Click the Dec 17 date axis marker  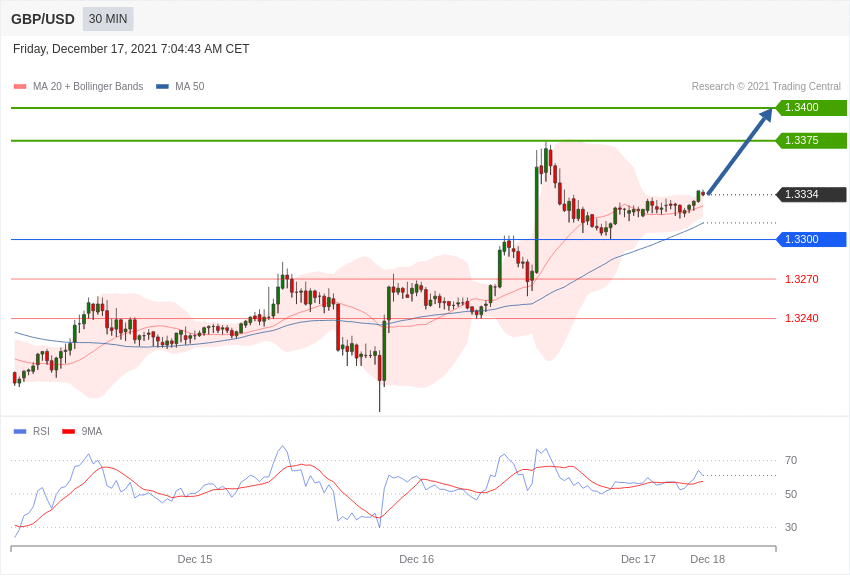pos(638,559)
